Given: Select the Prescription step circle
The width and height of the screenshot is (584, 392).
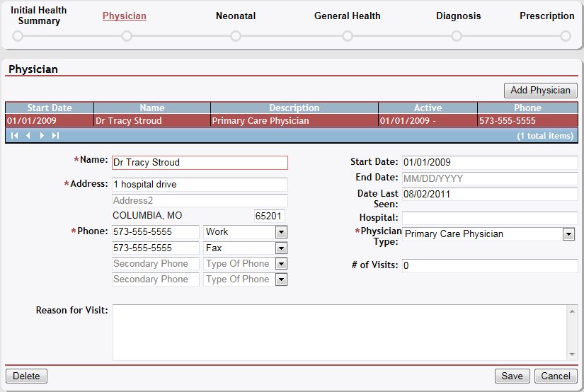Looking at the screenshot, I should pos(566,36).
